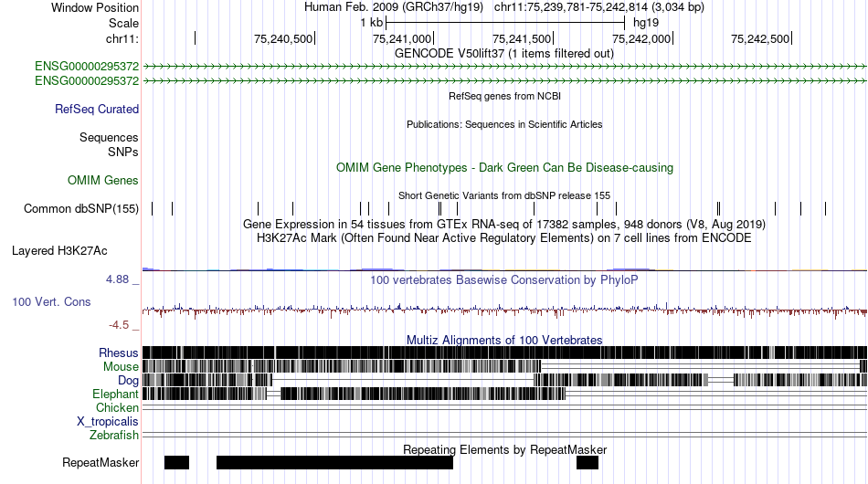Click the Elephant alignment row
The width and height of the screenshot is (868, 484).
click(x=504, y=394)
